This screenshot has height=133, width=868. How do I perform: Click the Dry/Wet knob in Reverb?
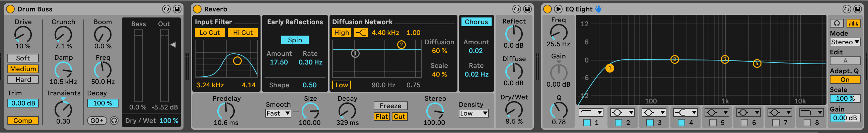[514, 110]
